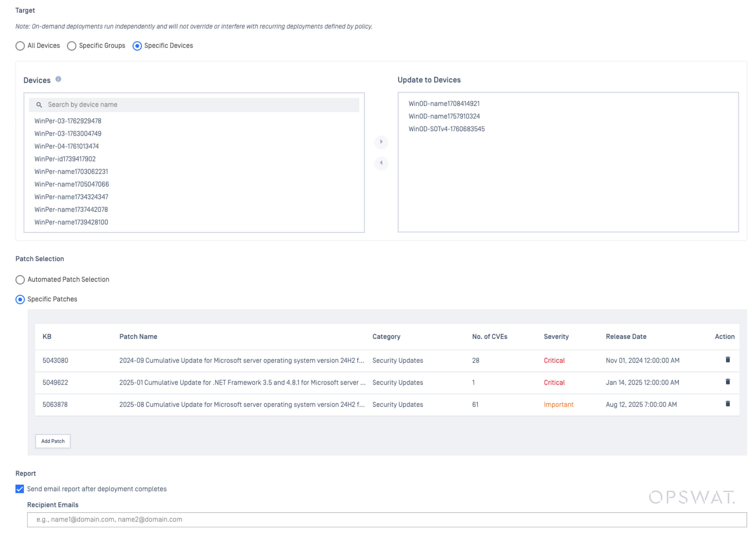Select the Specific Patches radio button

click(x=20, y=299)
